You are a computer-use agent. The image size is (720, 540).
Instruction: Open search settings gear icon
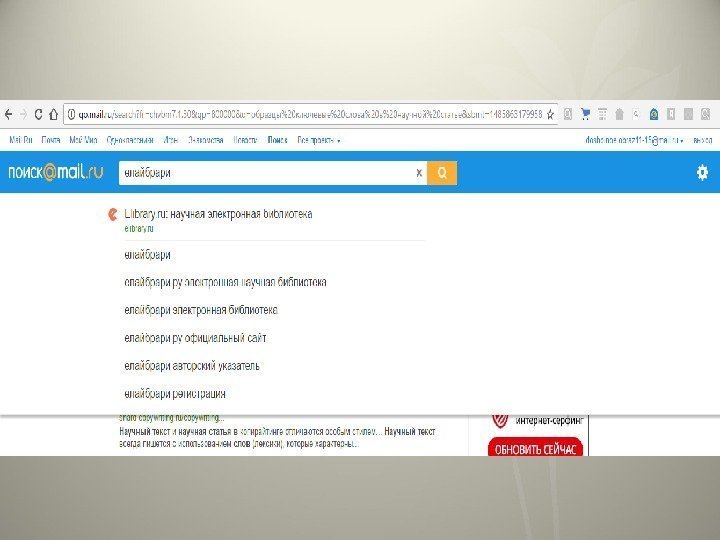(702, 173)
